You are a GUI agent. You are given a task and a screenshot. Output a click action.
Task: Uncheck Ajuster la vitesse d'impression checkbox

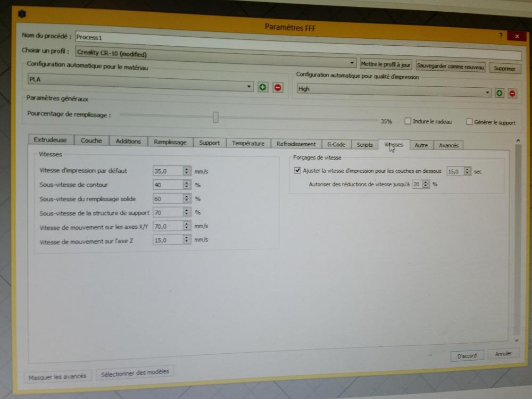click(297, 170)
